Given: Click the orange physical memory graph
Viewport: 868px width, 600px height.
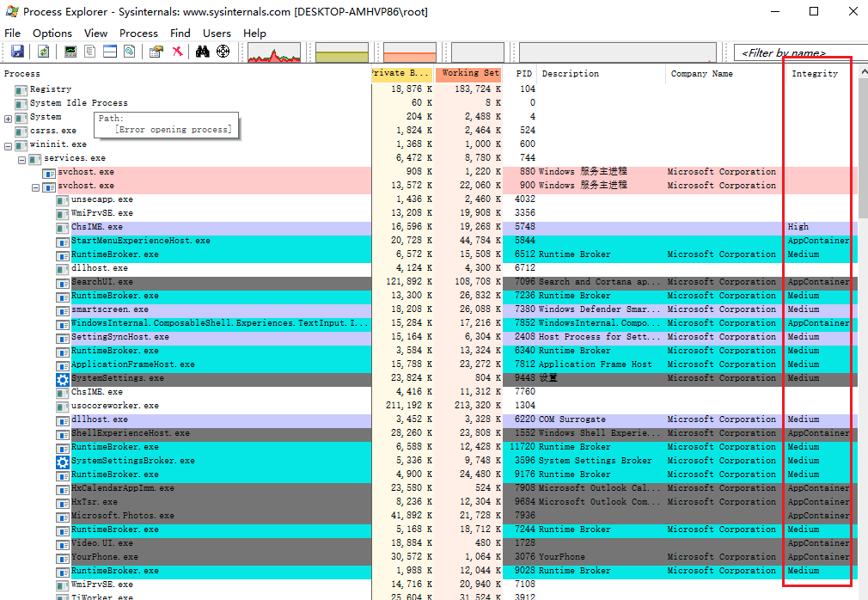Looking at the screenshot, I should 410,52.
